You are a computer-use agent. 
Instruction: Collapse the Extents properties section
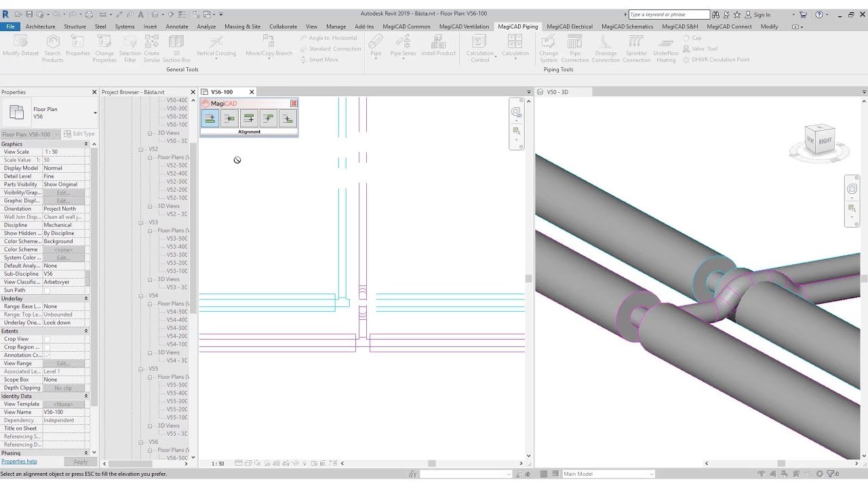[86, 331]
